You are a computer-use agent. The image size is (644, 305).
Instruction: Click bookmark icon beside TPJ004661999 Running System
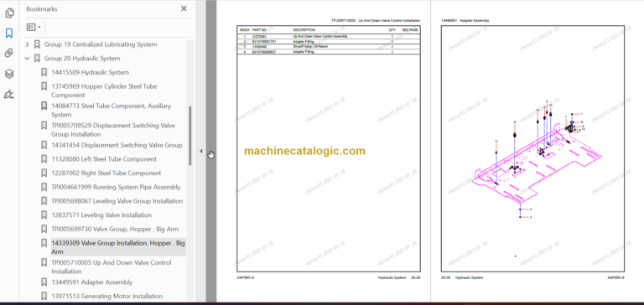(44, 187)
